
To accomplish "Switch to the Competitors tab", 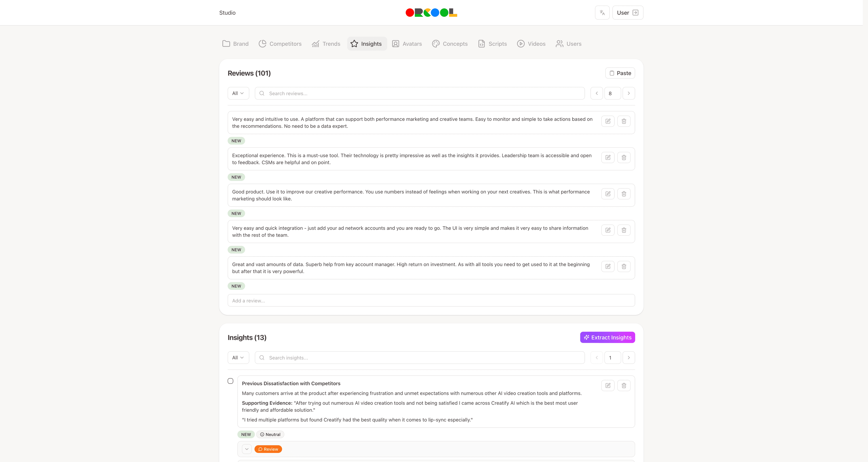I will click(280, 44).
